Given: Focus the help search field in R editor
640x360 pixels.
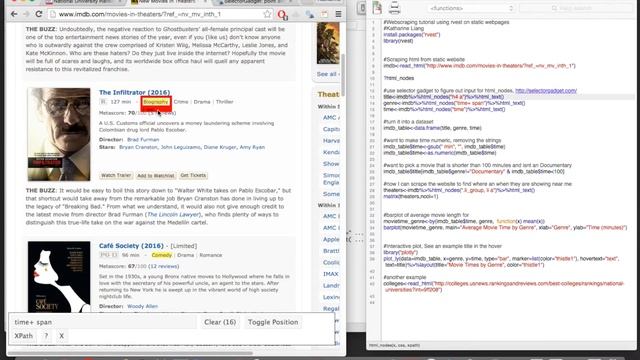Looking at the screenshot, I should [x=576, y=8].
